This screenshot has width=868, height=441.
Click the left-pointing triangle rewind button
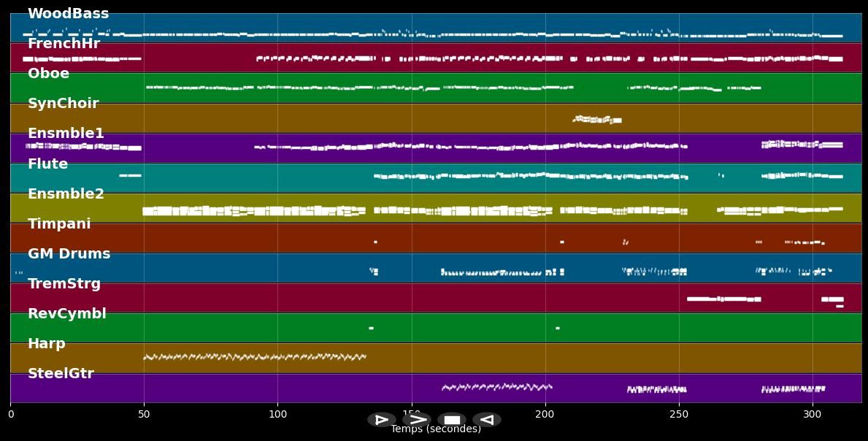point(487,420)
